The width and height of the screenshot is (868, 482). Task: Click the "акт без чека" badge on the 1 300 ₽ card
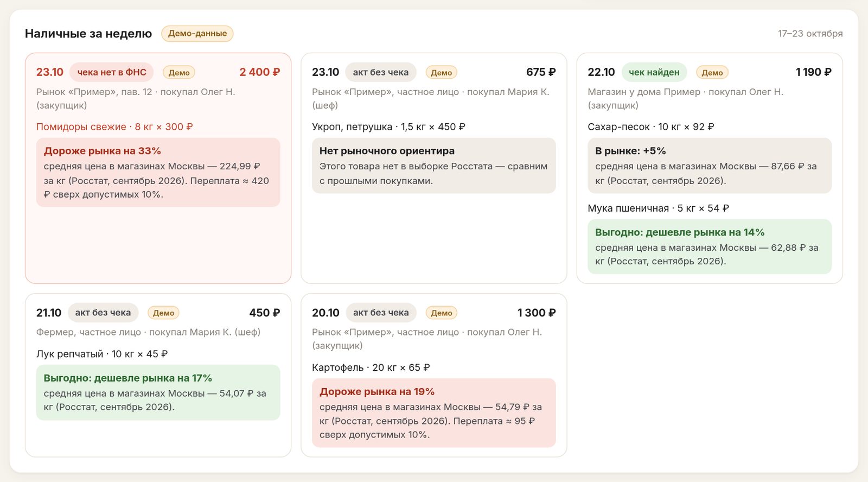point(381,313)
